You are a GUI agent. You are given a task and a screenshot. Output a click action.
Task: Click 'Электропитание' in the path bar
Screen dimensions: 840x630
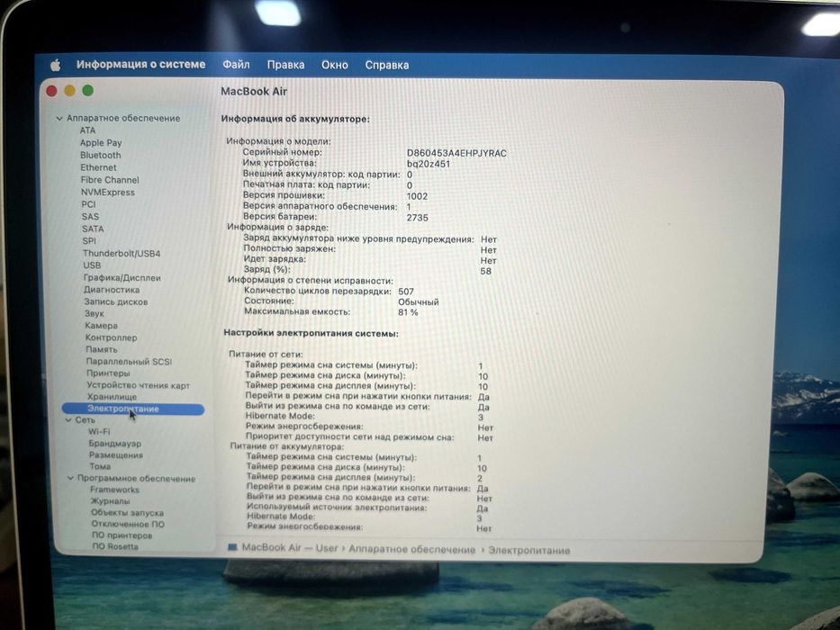point(529,550)
